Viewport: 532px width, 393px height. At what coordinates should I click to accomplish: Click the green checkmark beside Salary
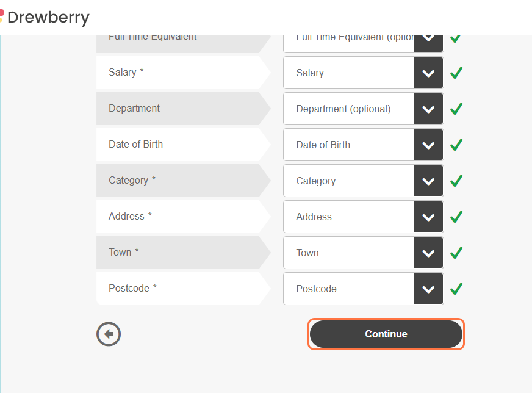456,73
